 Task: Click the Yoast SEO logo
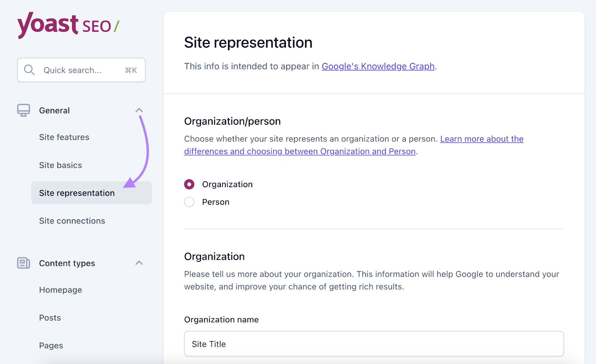68,25
